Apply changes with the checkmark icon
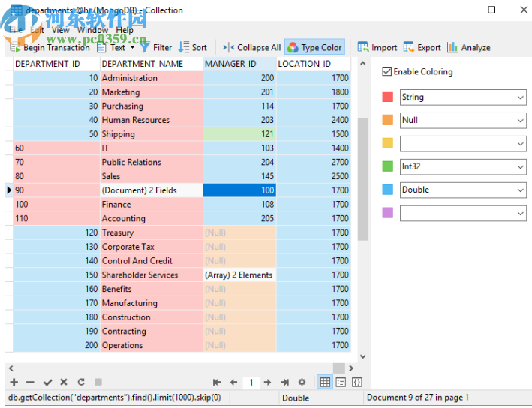 pyautogui.click(x=47, y=382)
